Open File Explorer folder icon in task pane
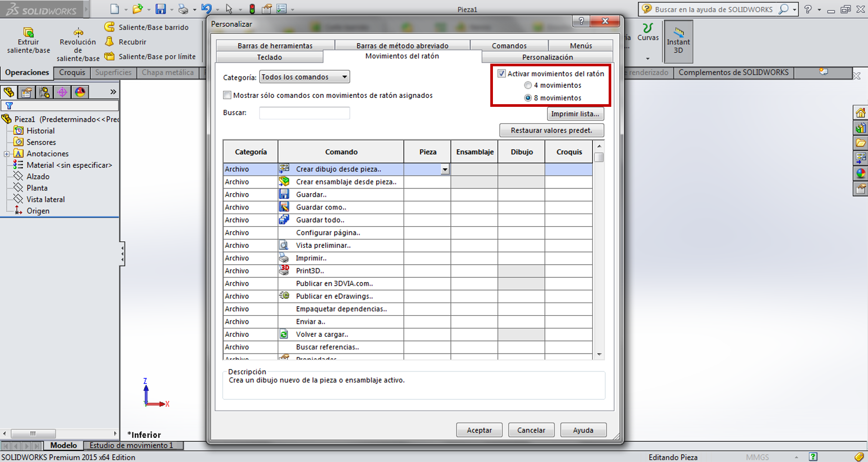This screenshot has height=462, width=868. 861,143
